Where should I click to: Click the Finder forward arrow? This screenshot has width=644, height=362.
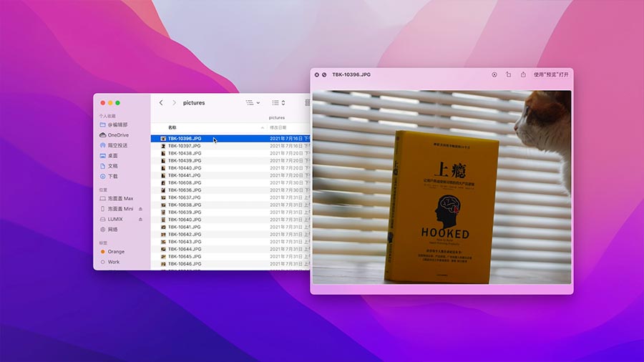pyautogui.click(x=172, y=103)
